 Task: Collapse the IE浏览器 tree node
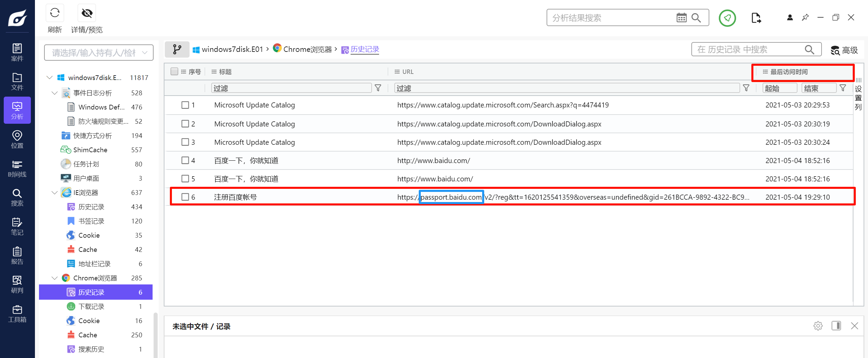pyautogui.click(x=54, y=193)
